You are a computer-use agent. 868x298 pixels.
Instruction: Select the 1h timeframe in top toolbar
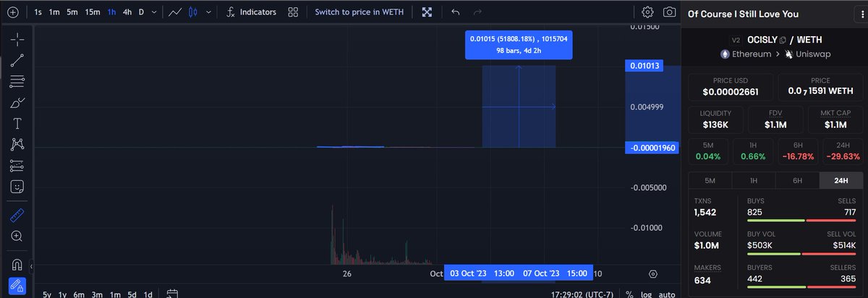pos(111,12)
